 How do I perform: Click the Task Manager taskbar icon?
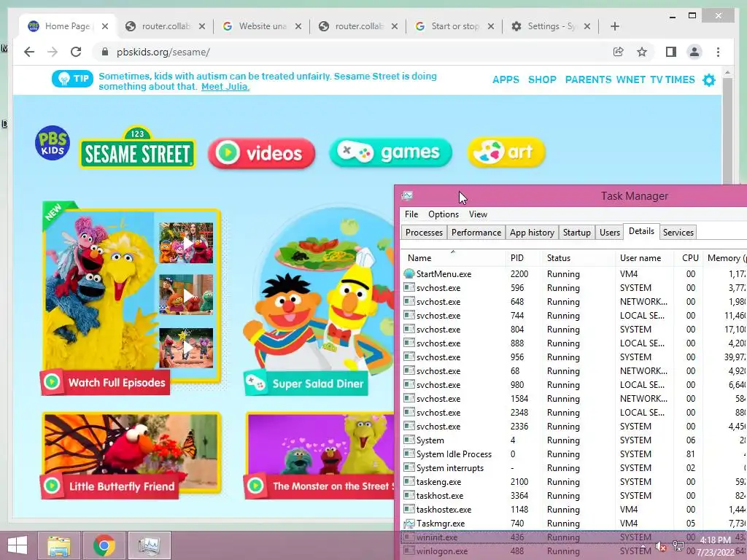(x=149, y=545)
